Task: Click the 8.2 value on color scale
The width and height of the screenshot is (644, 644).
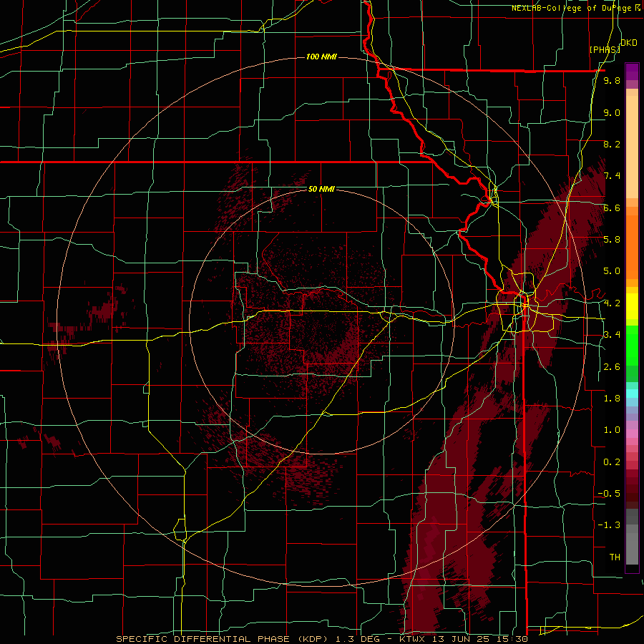Action: pyautogui.click(x=612, y=144)
